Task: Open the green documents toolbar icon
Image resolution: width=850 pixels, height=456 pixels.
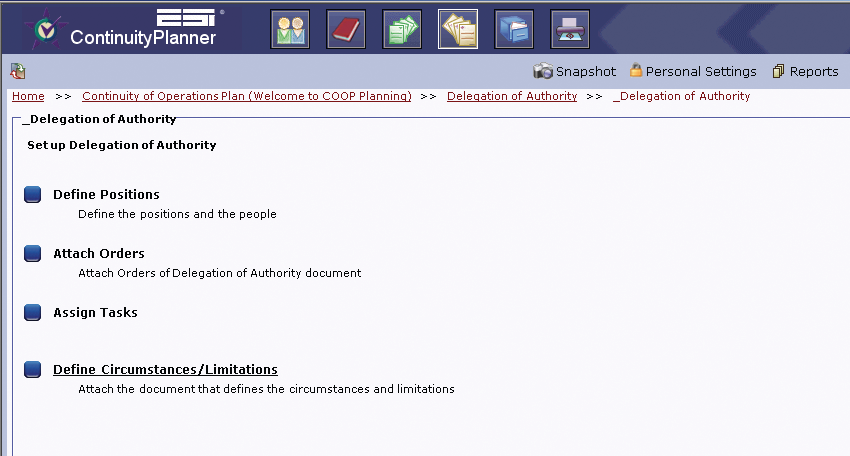Action: point(402,29)
